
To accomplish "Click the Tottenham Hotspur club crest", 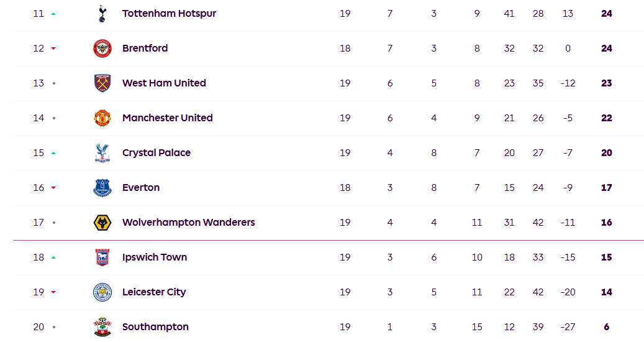I will coord(102,14).
